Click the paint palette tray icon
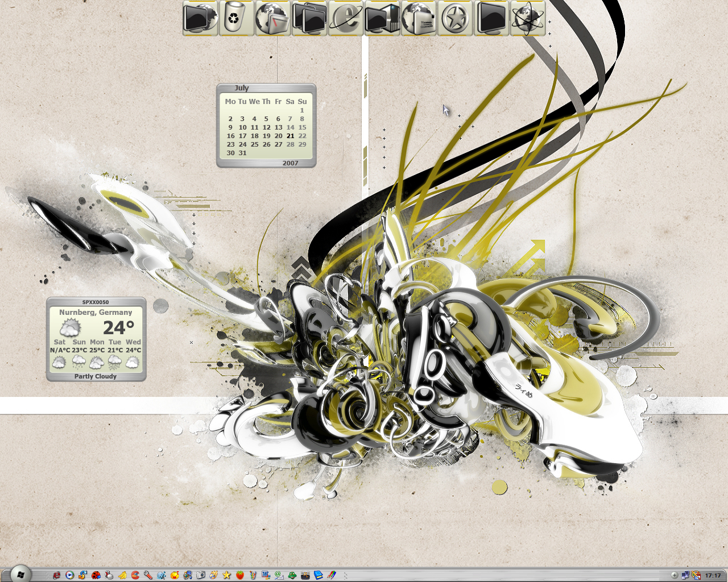This screenshot has height=582, width=728. 696,575
